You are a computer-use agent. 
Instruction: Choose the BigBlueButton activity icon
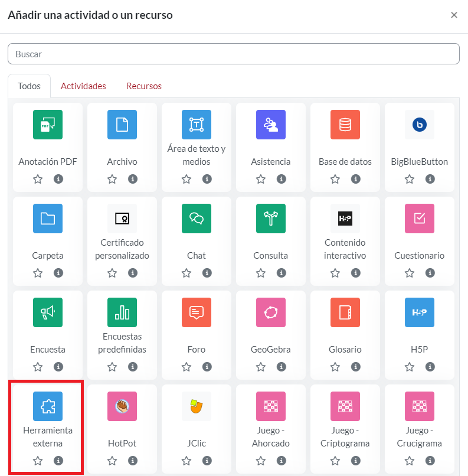tap(420, 125)
